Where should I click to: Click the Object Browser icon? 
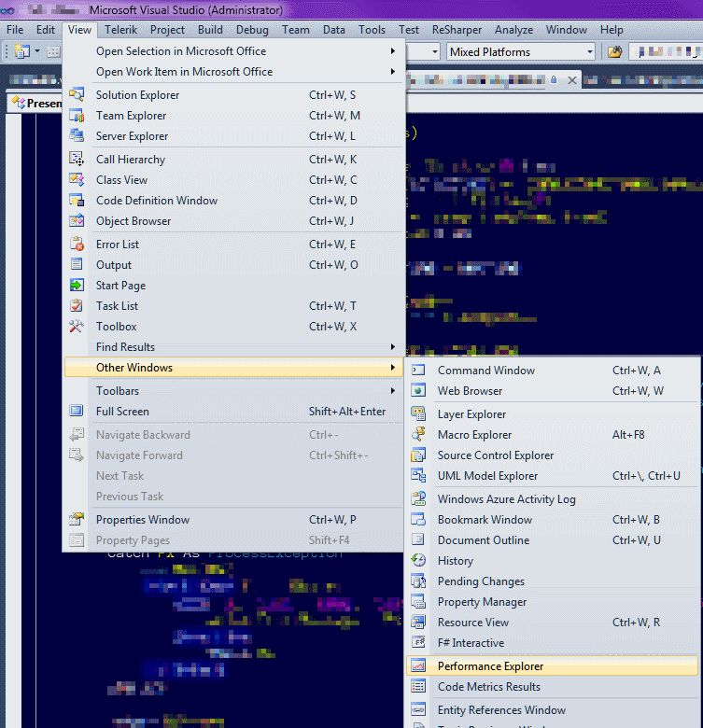click(77, 220)
